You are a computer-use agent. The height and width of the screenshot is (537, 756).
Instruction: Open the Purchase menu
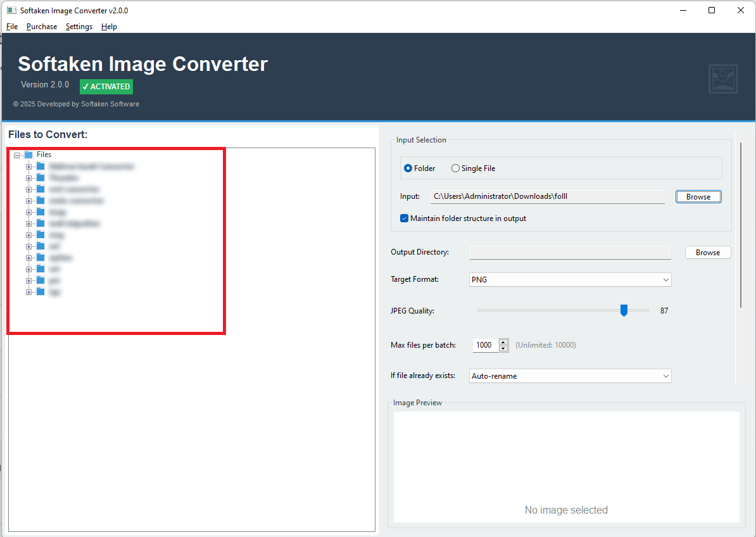[41, 27]
